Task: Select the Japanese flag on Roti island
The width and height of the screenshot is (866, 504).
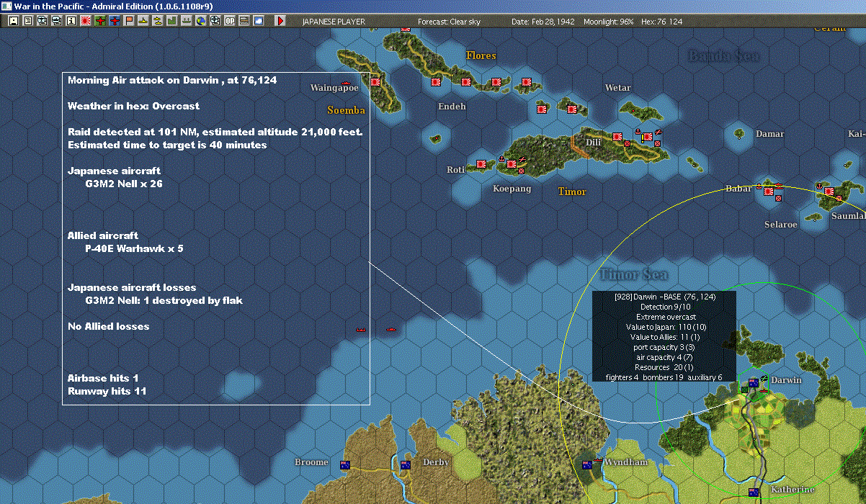Action: coord(481,164)
